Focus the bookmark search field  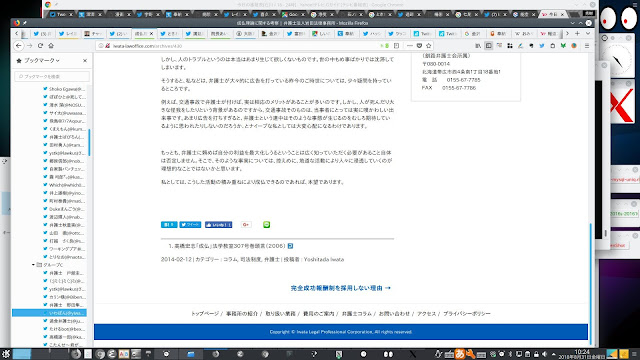(x=52, y=76)
